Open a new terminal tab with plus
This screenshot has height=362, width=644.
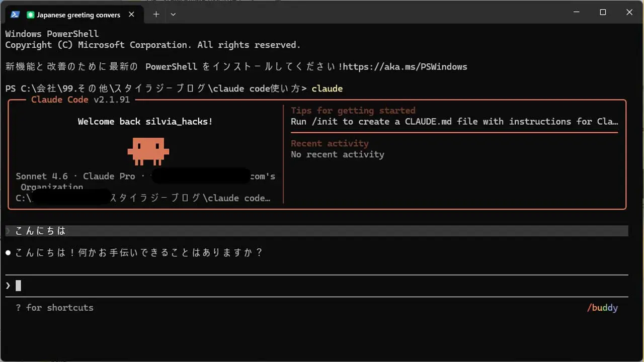[x=156, y=15]
